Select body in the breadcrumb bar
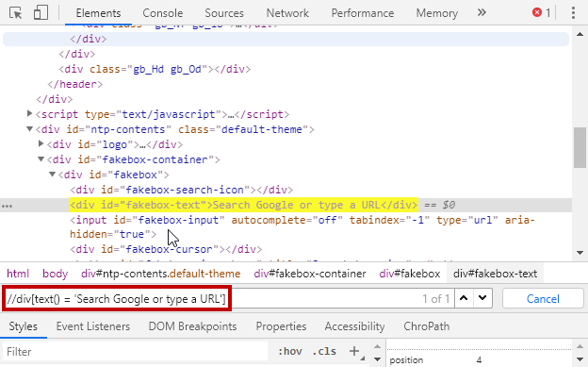 tap(55, 274)
